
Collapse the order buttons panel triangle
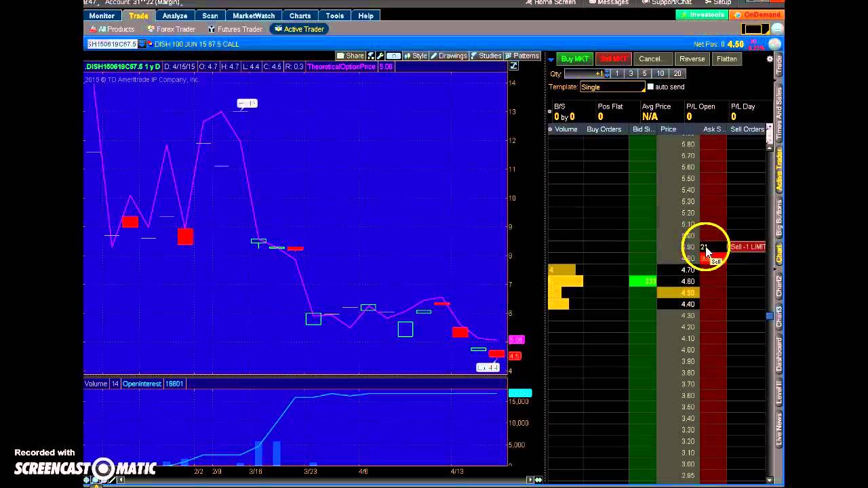pyautogui.click(x=551, y=59)
